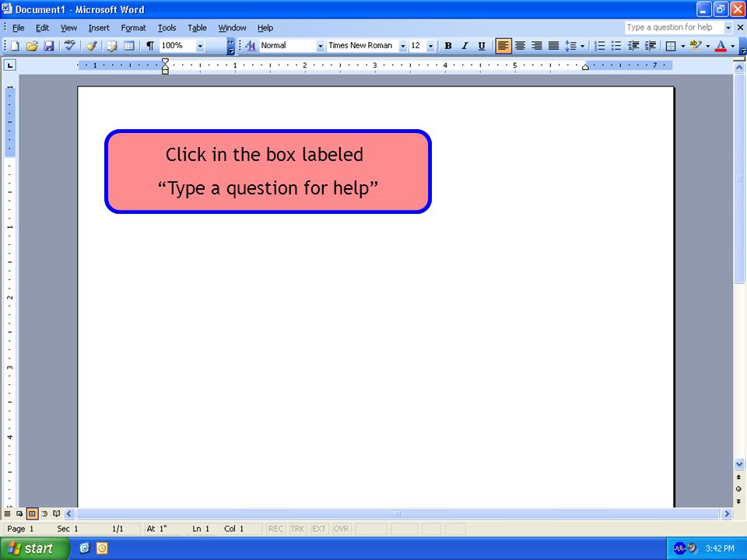The width and height of the screenshot is (747, 560).
Task: Toggle underline formatting
Action: click(x=482, y=46)
